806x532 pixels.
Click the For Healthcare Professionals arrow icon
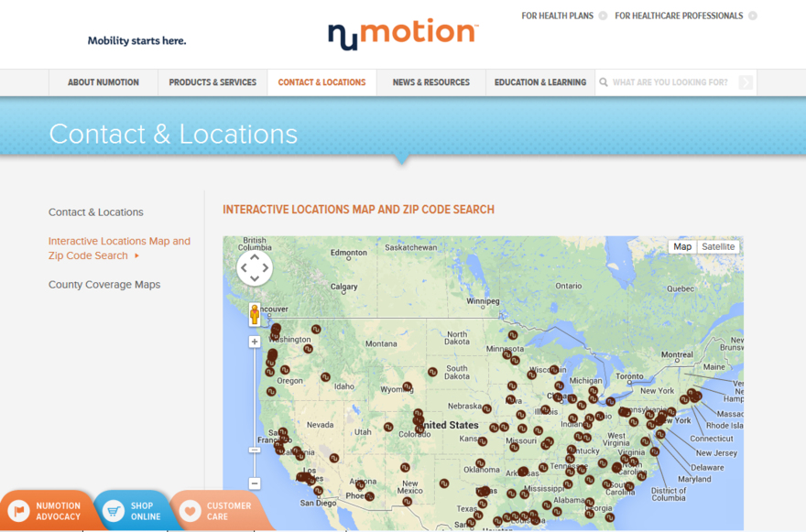pyautogui.click(x=753, y=16)
